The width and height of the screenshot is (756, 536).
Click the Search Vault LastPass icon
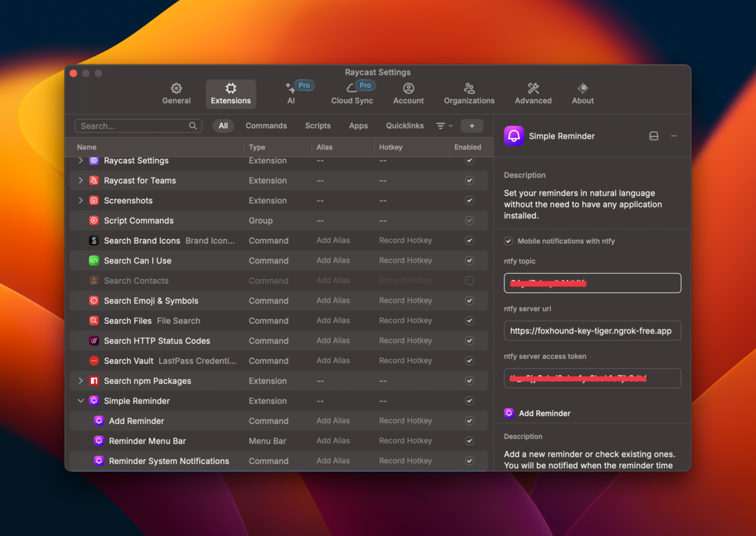94,361
